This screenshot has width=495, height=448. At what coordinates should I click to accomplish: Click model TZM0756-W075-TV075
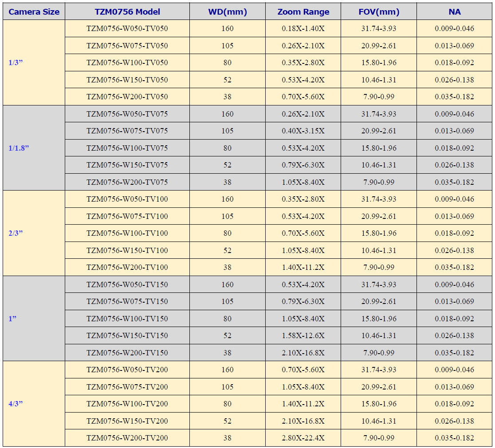127,131
